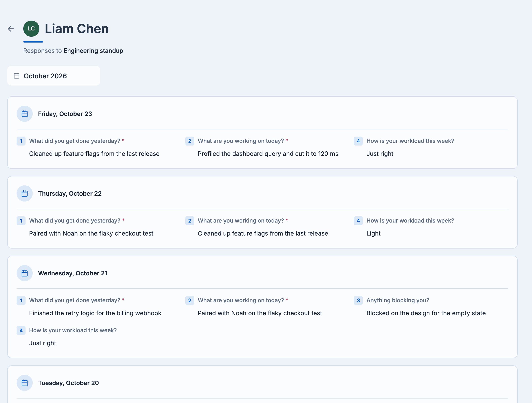Click Thursday's 'What are you working on today?' label
The width and height of the screenshot is (532, 403).
[x=241, y=221]
